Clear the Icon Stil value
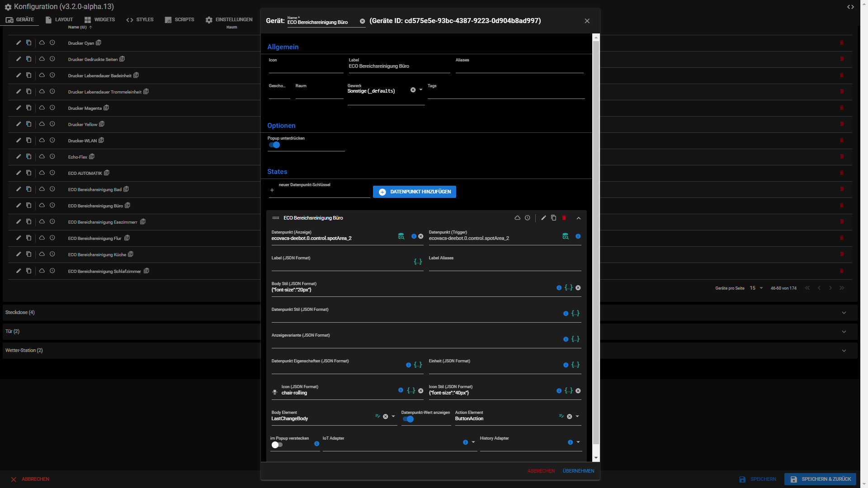The width and height of the screenshot is (868, 488). pyautogui.click(x=578, y=391)
